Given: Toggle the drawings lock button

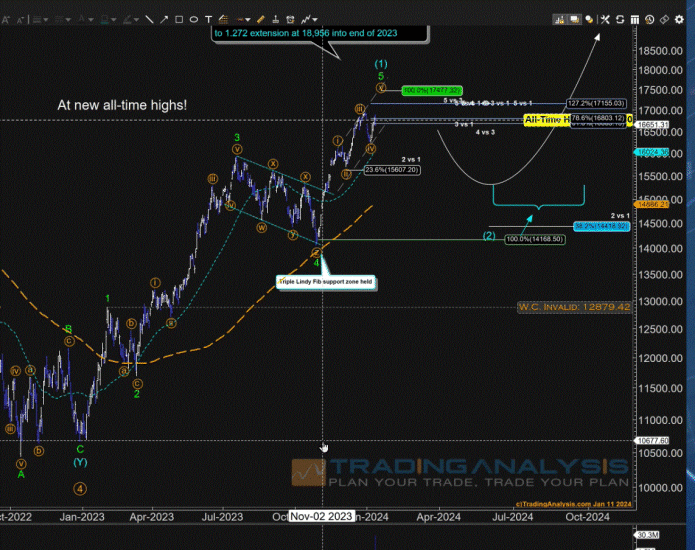Looking at the screenshot, I should point(560,19).
